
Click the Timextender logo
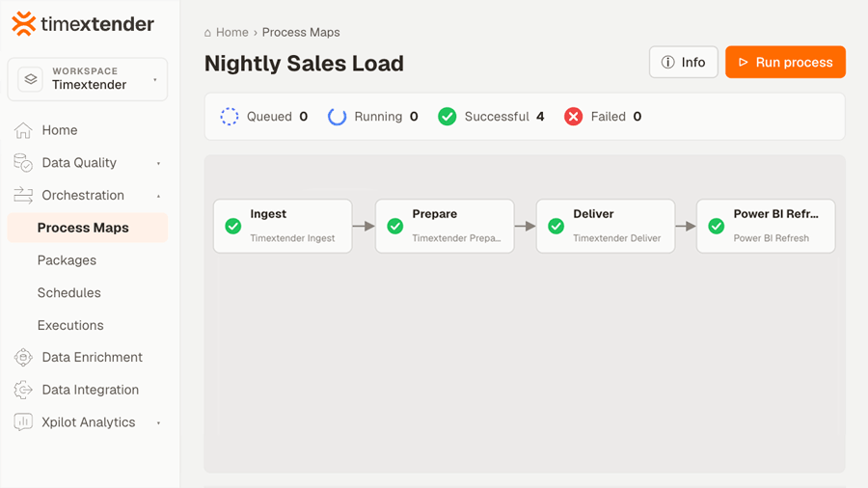click(83, 24)
